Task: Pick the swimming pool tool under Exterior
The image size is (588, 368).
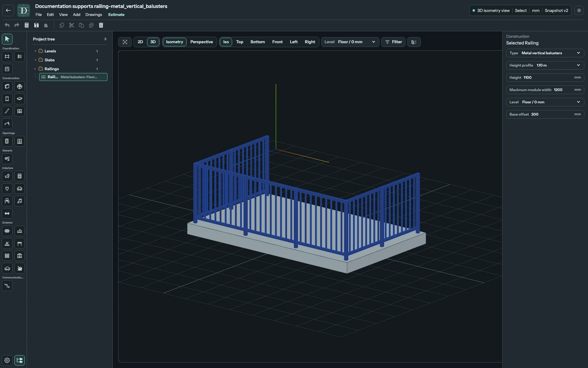Action: (x=7, y=243)
